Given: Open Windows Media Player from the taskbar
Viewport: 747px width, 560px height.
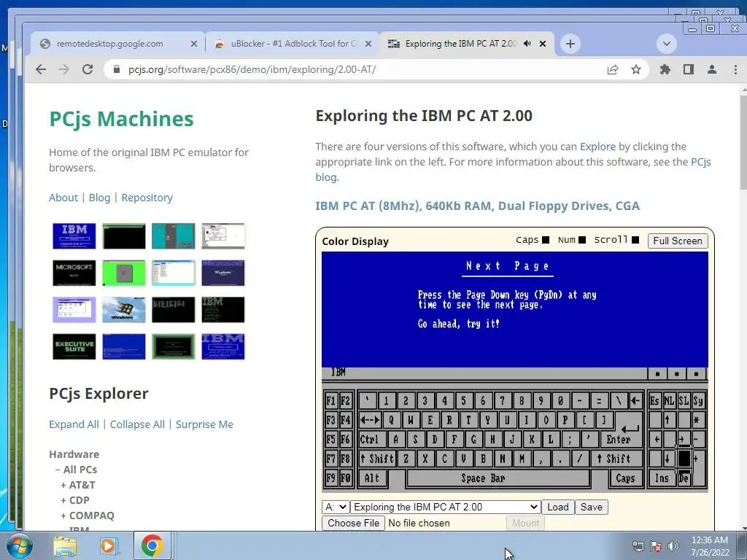Looking at the screenshot, I should 108,545.
